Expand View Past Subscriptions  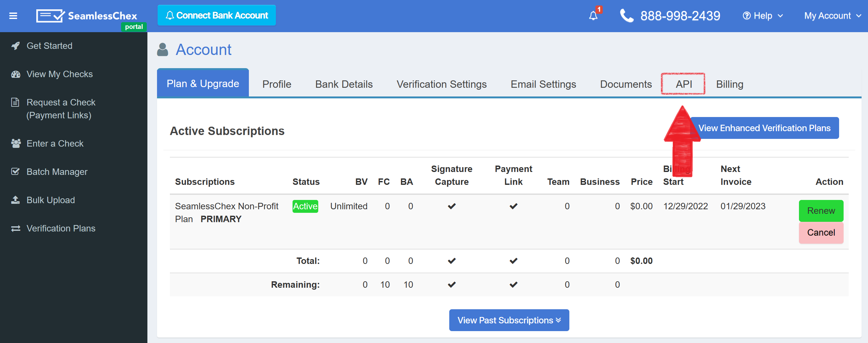tap(509, 320)
